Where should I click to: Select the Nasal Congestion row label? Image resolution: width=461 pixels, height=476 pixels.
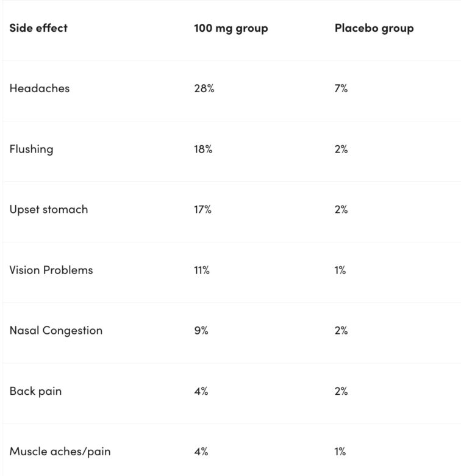(x=56, y=331)
